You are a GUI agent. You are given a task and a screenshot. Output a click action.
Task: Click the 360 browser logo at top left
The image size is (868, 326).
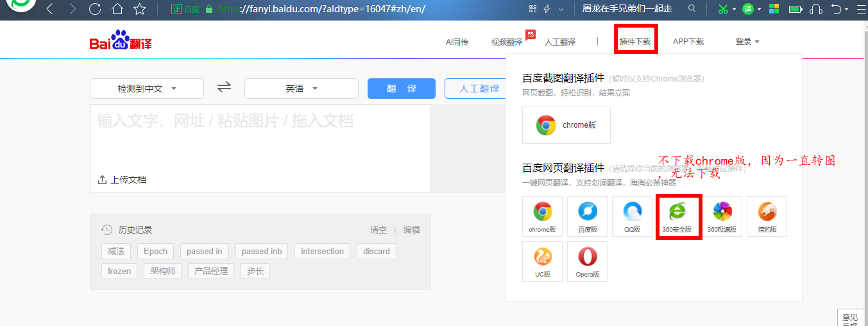click(20, 6)
